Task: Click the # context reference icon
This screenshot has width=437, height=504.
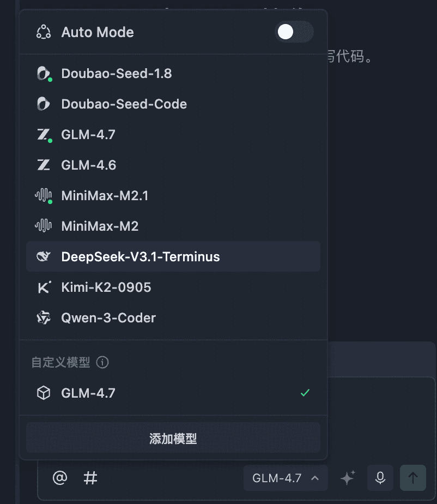Action: point(90,478)
